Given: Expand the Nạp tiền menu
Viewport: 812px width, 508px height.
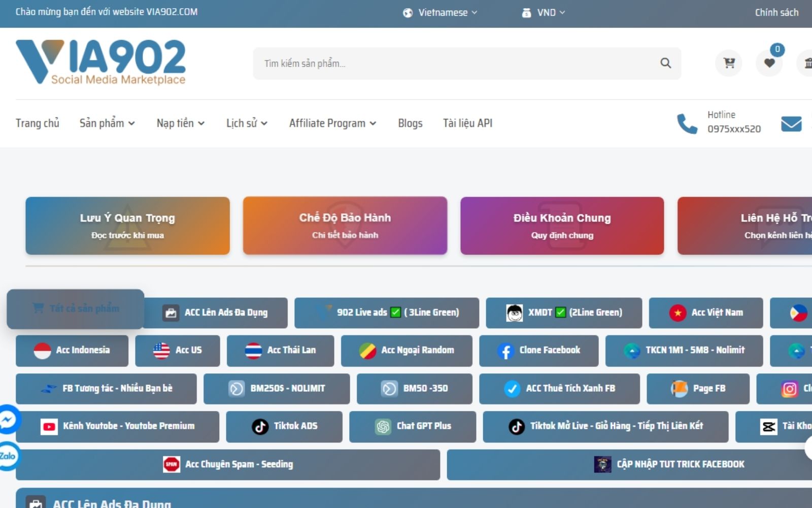Looking at the screenshot, I should [181, 123].
